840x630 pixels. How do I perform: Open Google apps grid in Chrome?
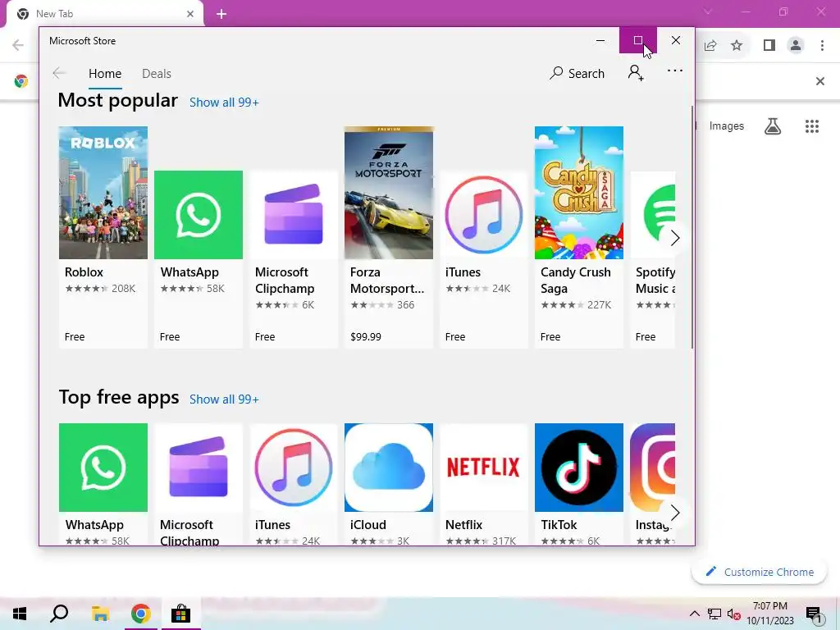coord(812,126)
